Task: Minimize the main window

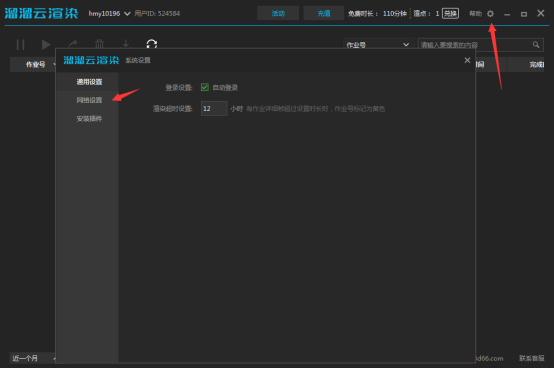Action: click(x=507, y=14)
